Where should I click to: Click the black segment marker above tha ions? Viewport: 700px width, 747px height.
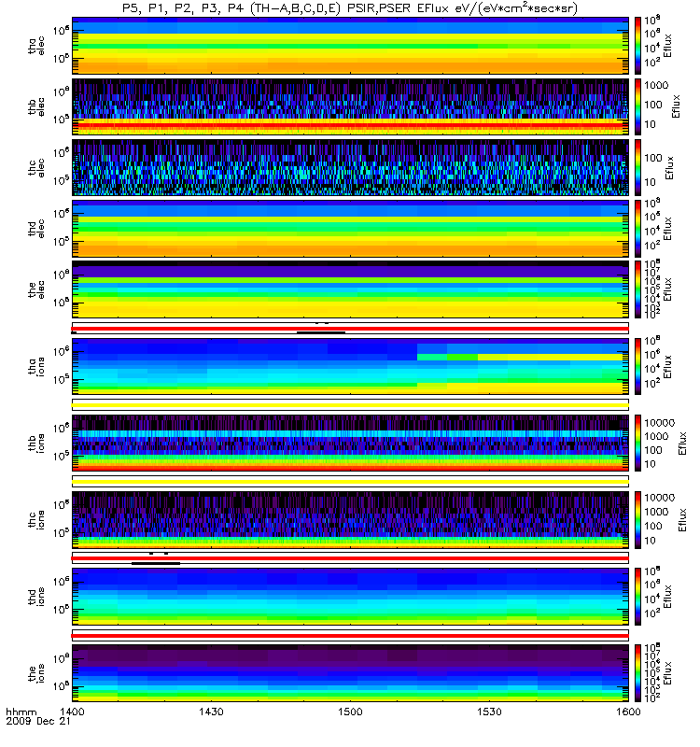tap(321, 332)
